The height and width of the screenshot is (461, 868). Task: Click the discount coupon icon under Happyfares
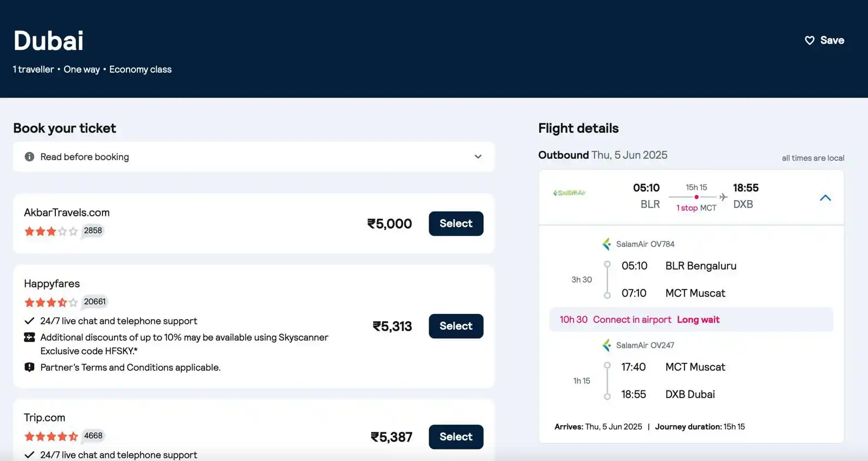pos(29,337)
